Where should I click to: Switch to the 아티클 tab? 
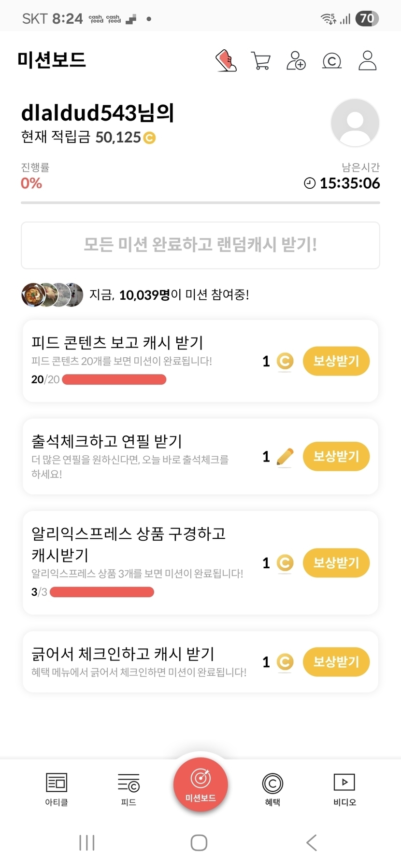pos(57,789)
